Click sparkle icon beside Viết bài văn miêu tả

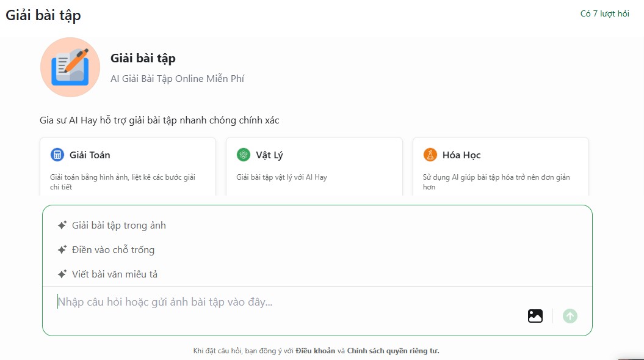[x=61, y=274]
